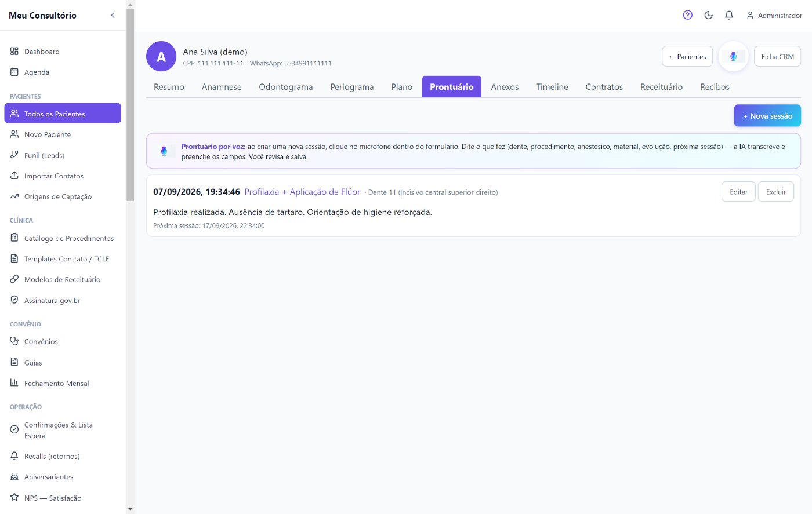The width and height of the screenshot is (812, 514).
Task: Click the Novo Paciente people icon
Action: pos(14,134)
